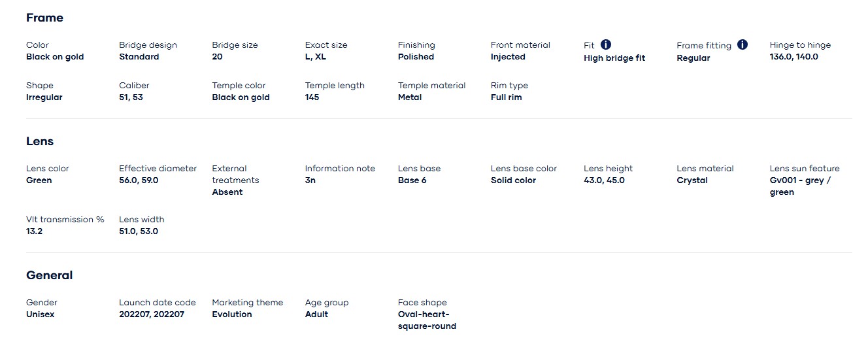Click the Unisex gender value
This screenshot has width=868, height=338.
(41, 314)
